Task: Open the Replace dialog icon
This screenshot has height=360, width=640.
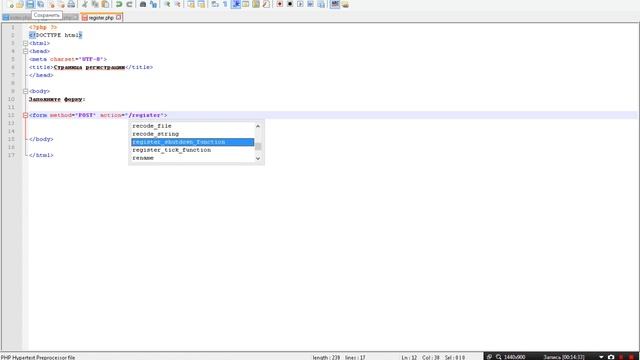Action: tap(153, 4)
